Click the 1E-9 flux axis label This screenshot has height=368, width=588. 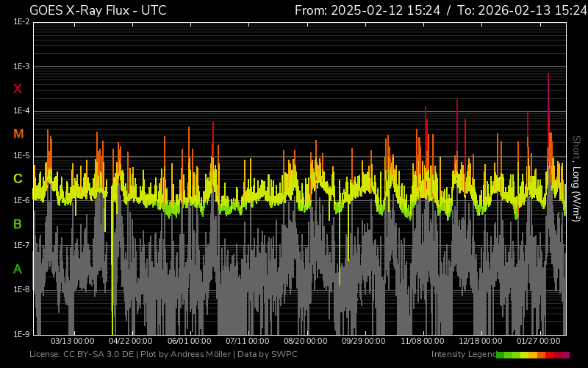[x=21, y=334]
